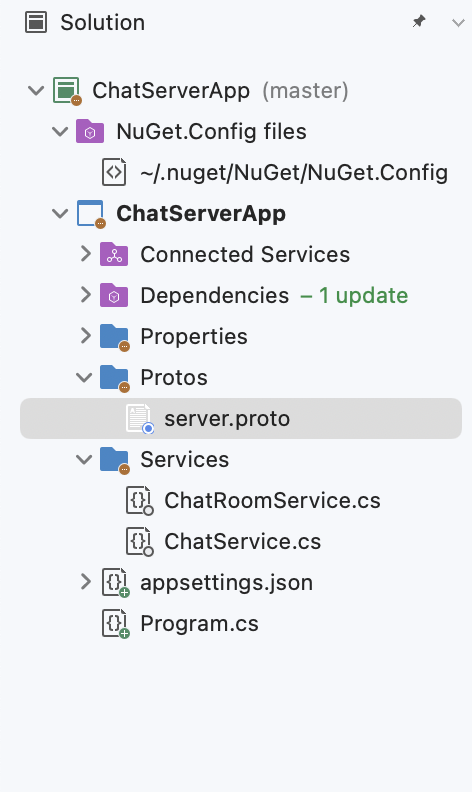Expand the appsettings.json node

[86, 582]
